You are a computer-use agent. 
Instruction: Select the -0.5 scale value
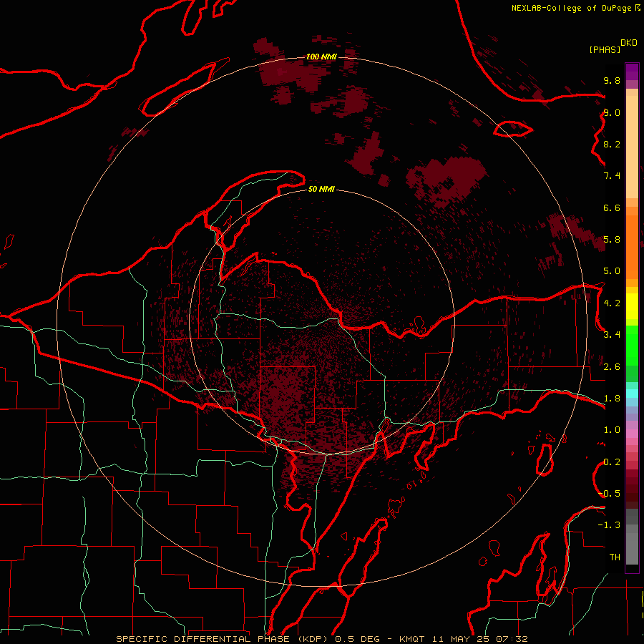coord(610,494)
